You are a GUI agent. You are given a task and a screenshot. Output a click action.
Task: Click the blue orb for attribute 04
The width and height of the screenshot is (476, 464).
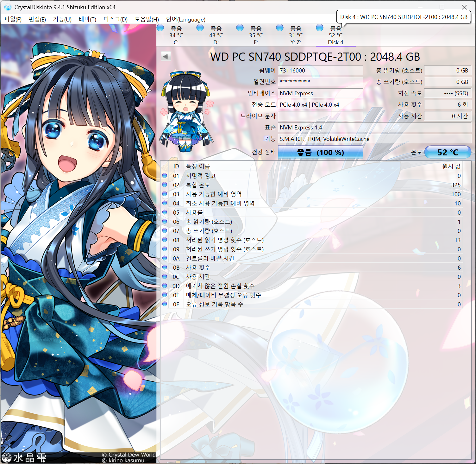point(165,203)
